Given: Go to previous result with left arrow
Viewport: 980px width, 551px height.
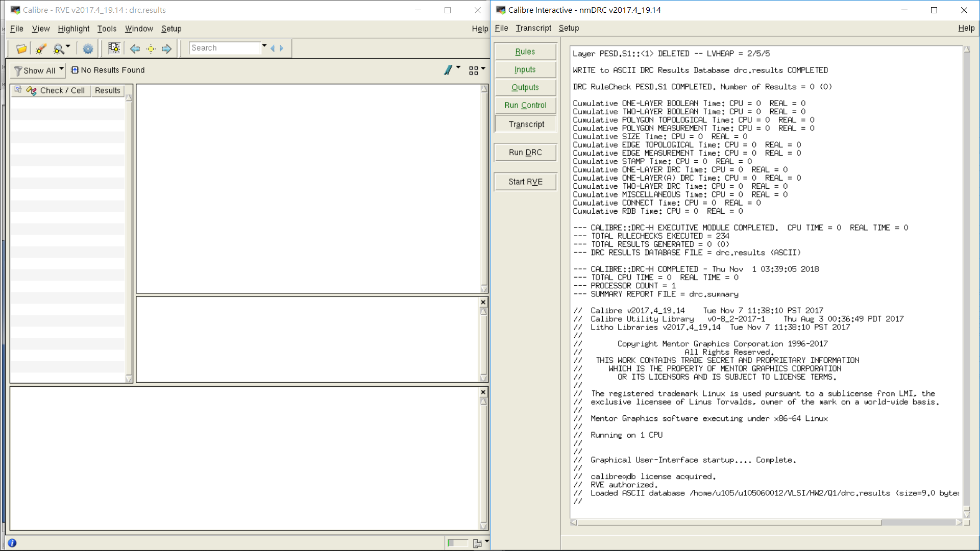Looking at the screenshot, I should click(135, 48).
